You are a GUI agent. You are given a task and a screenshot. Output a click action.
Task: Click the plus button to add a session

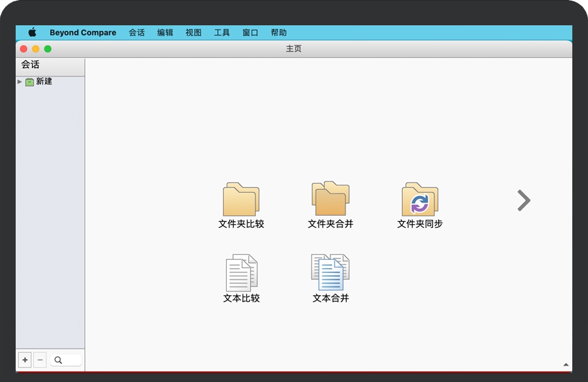[x=25, y=360]
